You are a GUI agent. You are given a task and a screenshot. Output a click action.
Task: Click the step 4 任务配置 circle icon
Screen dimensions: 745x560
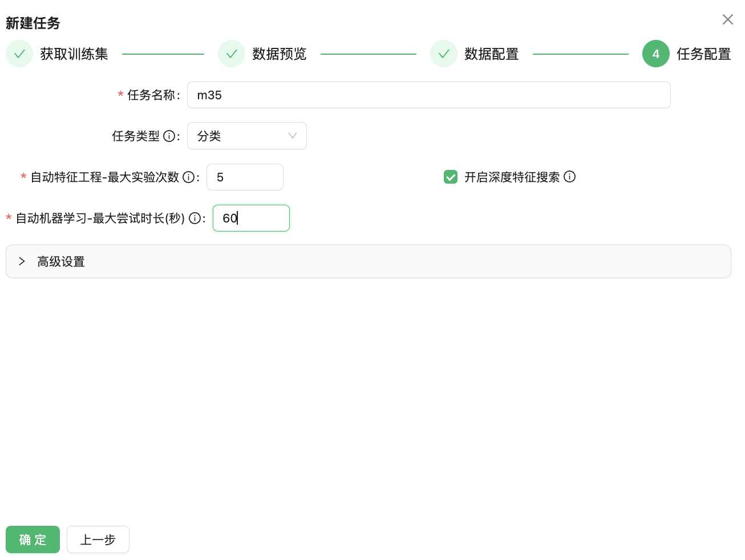(x=656, y=54)
